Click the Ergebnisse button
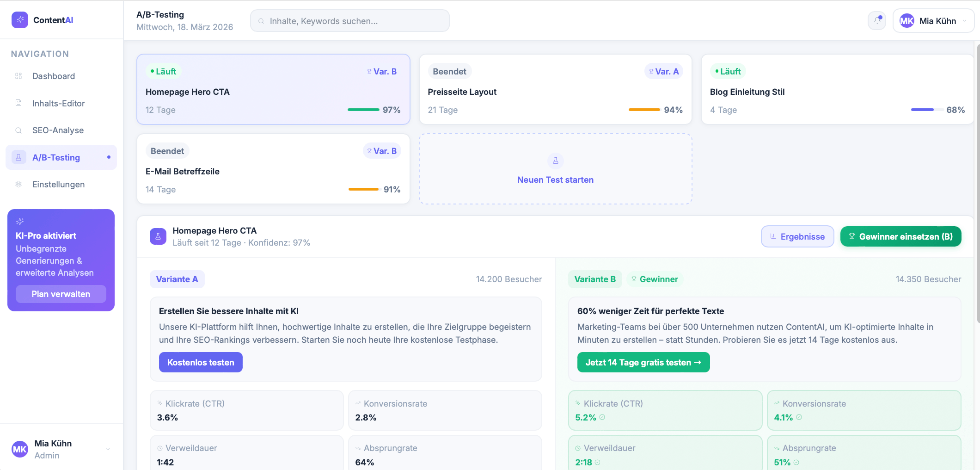The height and width of the screenshot is (470, 980). (797, 236)
